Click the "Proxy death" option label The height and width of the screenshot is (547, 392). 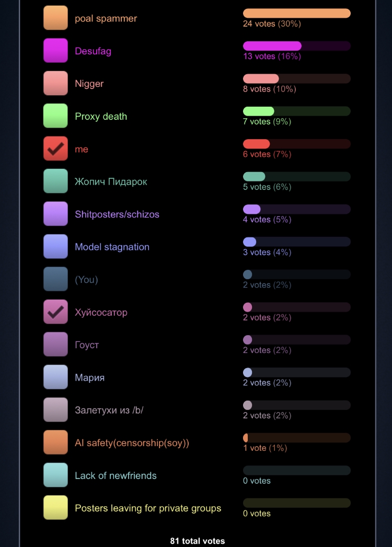click(x=101, y=117)
